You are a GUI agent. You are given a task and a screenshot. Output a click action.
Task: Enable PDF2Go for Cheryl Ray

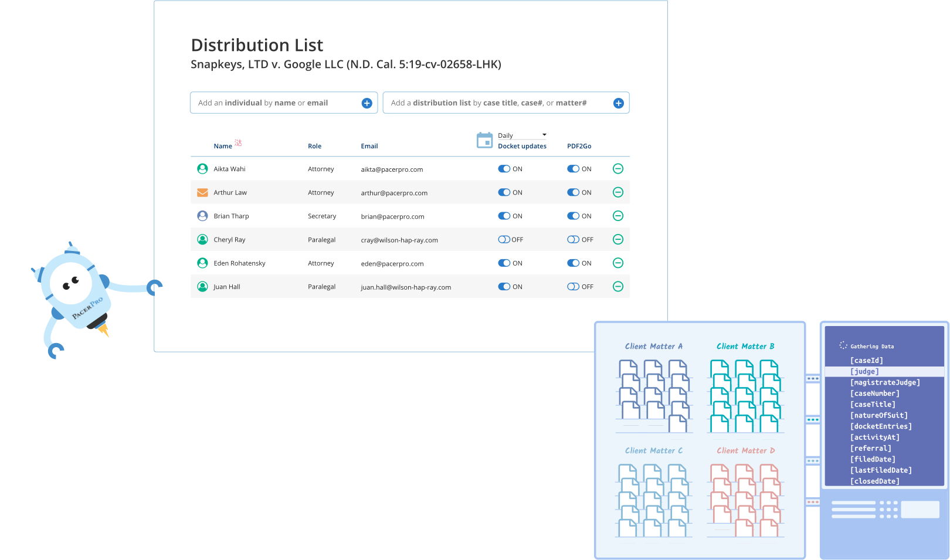tap(574, 239)
